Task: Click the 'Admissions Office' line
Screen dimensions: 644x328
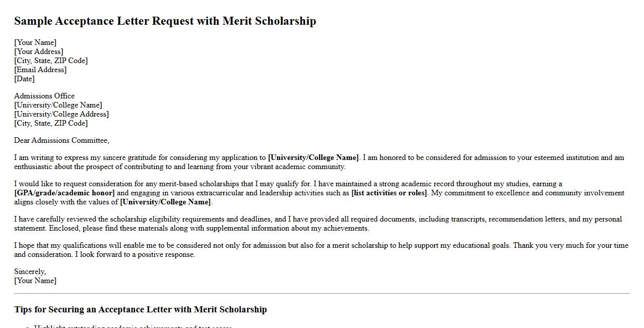Action: pyautogui.click(x=44, y=96)
